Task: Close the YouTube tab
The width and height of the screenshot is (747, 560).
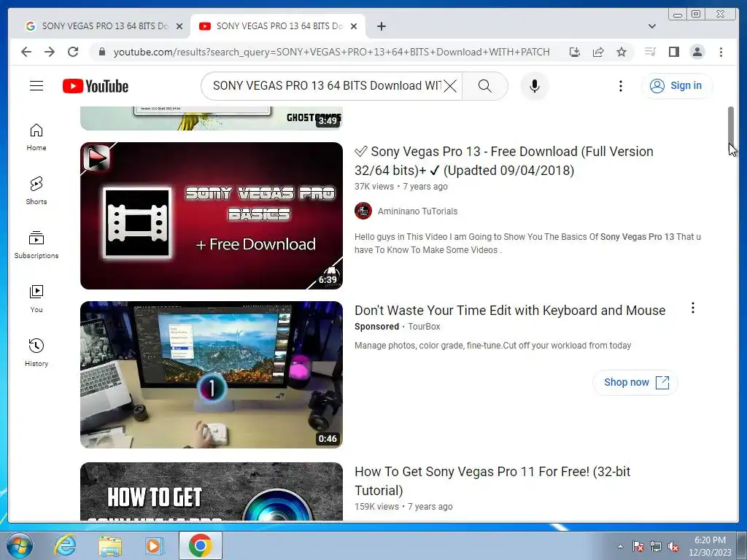Action: tap(354, 27)
